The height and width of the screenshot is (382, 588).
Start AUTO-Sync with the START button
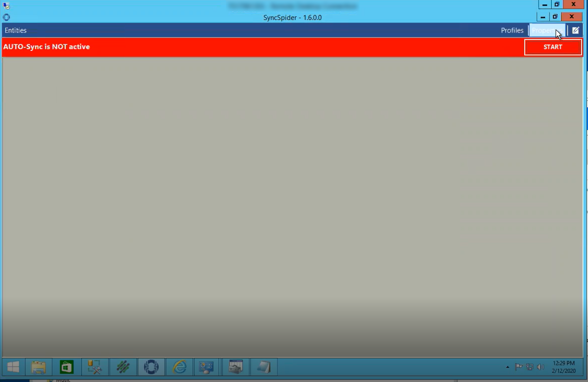[553, 47]
